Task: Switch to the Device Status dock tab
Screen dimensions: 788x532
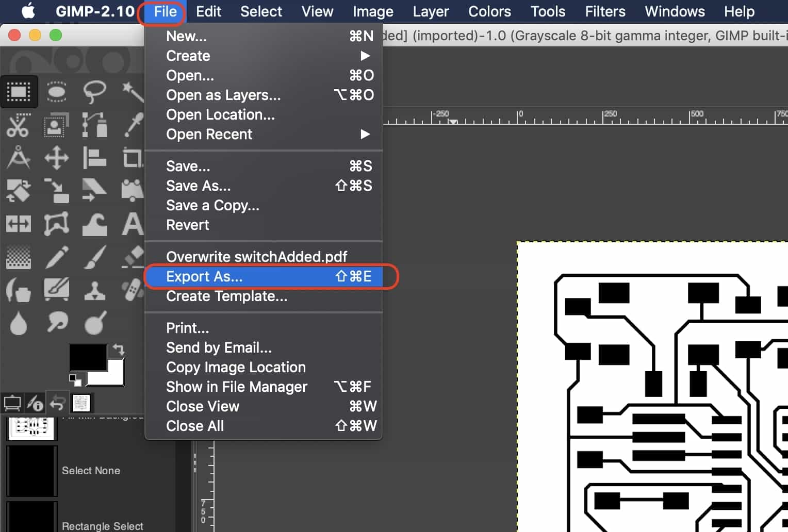Action: point(35,403)
